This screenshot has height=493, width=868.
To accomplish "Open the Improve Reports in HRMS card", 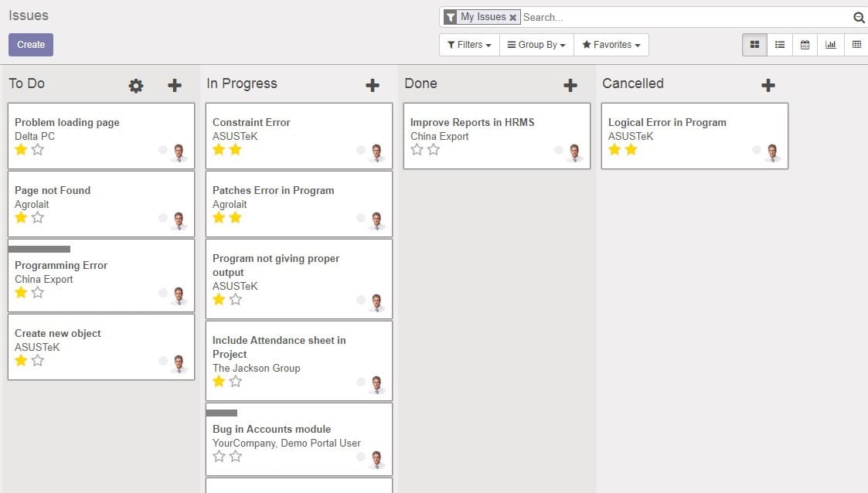I will (x=497, y=135).
